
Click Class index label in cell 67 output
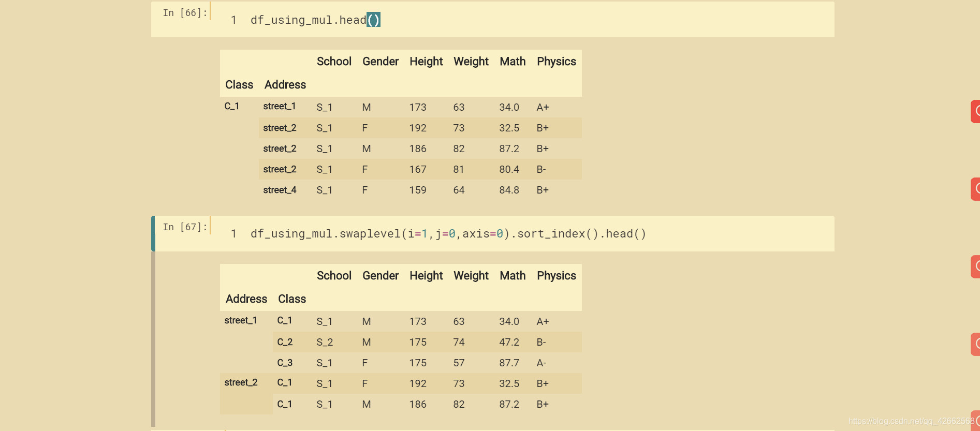[x=292, y=299]
